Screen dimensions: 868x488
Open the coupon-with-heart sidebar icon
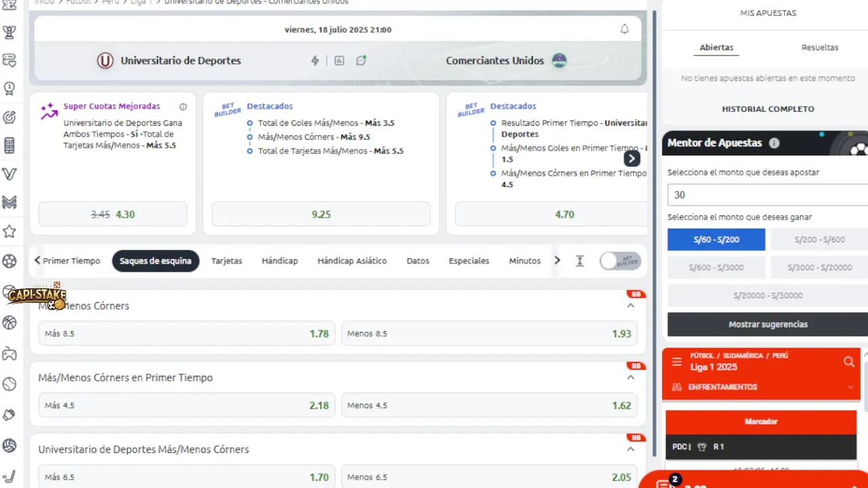point(9,60)
